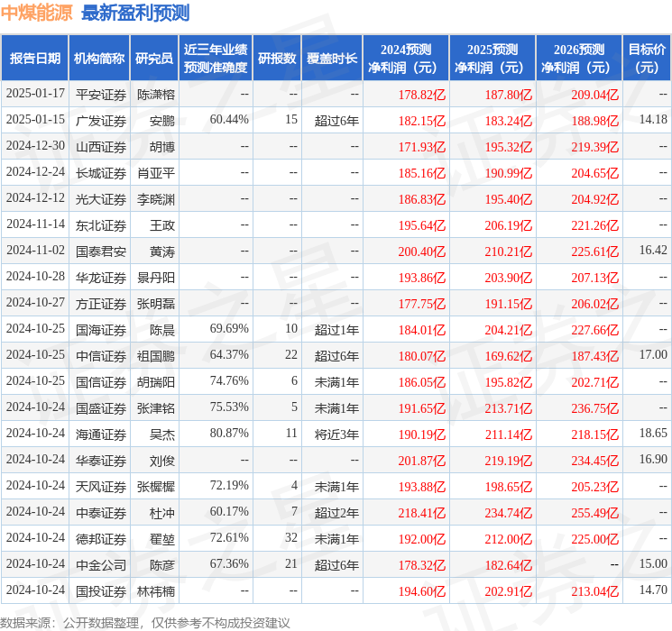The width and height of the screenshot is (672, 631).
Task: Select the 国盛证券 institution cell
Action: point(101,408)
